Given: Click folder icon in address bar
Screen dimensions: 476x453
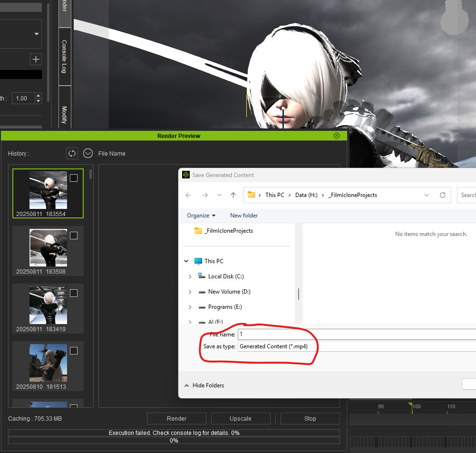Looking at the screenshot, I should click(252, 195).
